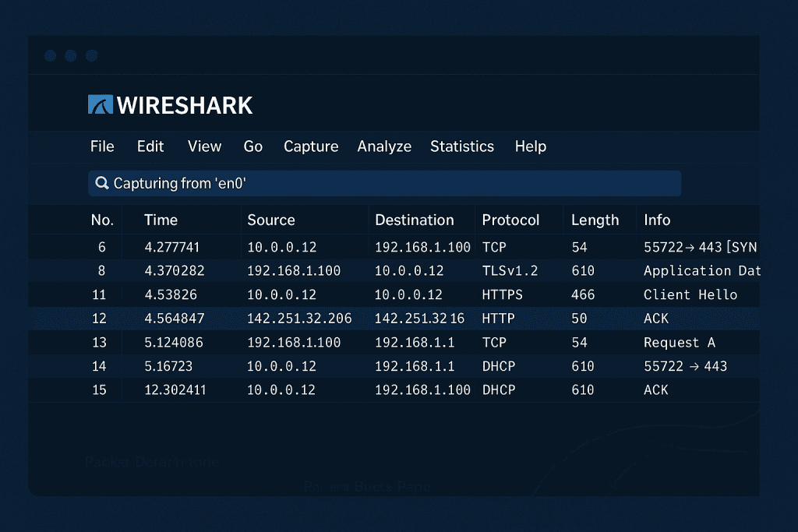Click time value 5.124086

point(174,342)
